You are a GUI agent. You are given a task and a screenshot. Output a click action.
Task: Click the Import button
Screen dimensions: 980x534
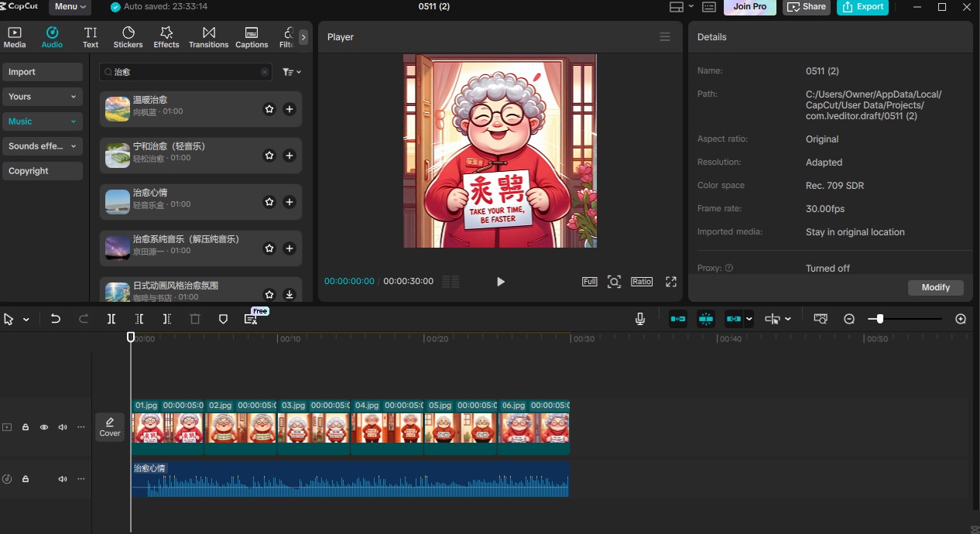coord(43,72)
